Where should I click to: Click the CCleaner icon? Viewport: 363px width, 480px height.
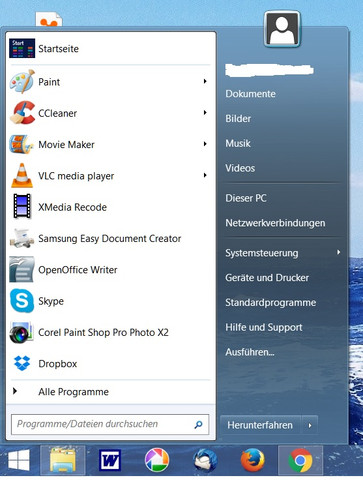(x=22, y=113)
